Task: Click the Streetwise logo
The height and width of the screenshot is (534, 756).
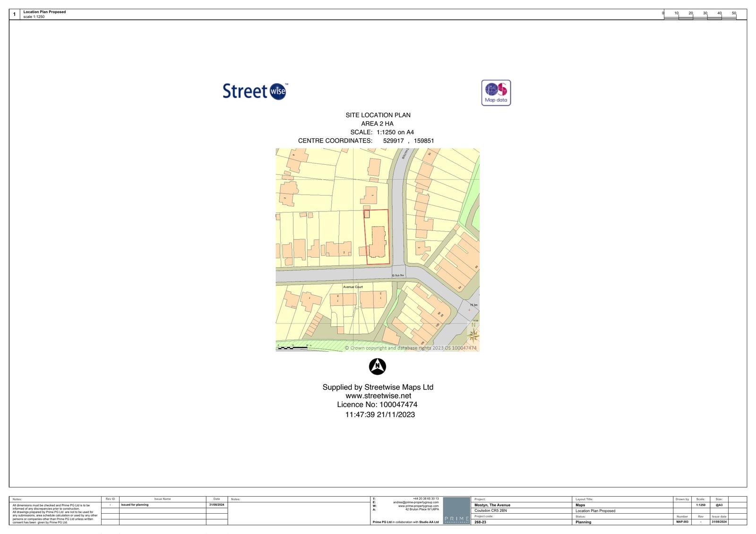Action: pyautogui.click(x=255, y=91)
